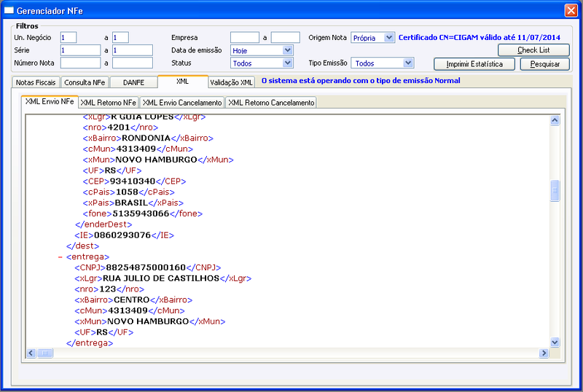Select the XML tab

183,82
